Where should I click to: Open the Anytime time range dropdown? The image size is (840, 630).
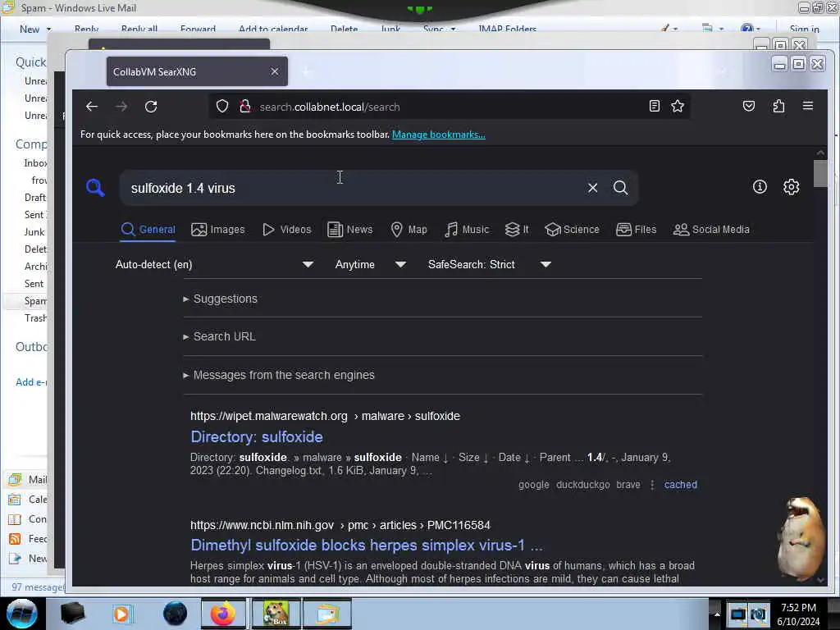(x=370, y=264)
